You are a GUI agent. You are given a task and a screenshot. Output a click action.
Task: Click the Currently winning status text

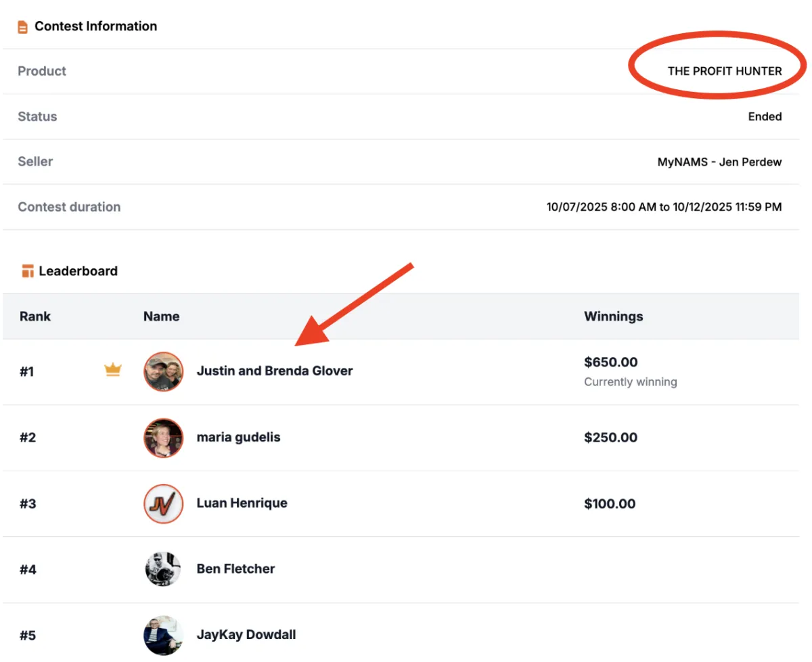coord(631,382)
